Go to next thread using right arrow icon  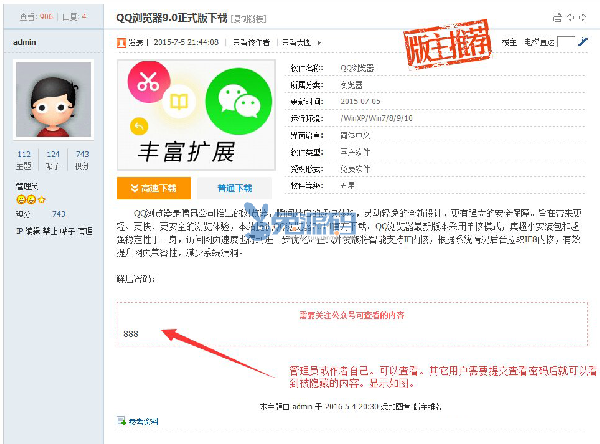point(582,18)
